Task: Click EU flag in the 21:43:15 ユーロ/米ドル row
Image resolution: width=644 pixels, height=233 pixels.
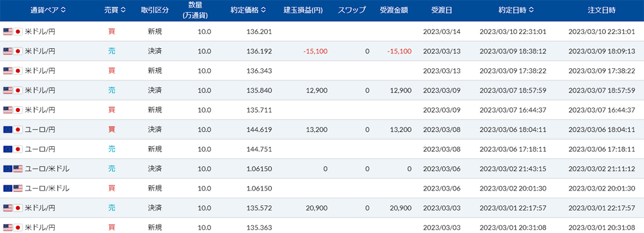Action: [x=8, y=169]
